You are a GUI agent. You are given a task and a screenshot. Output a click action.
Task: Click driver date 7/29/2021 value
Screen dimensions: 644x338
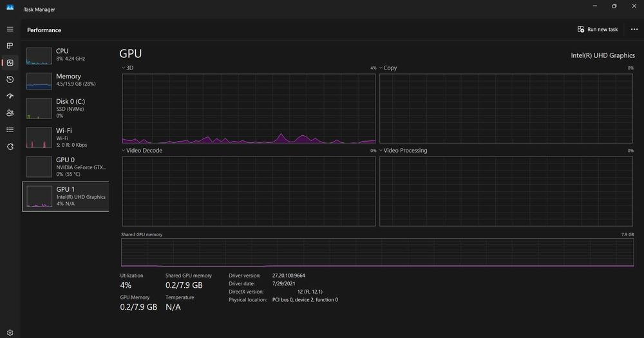283,283
